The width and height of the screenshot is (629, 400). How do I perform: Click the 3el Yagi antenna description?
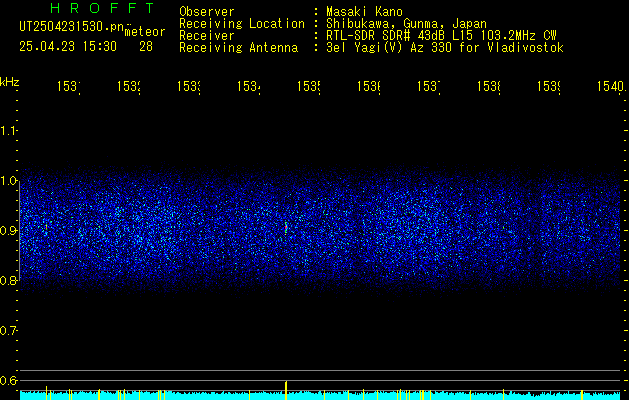(445, 48)
